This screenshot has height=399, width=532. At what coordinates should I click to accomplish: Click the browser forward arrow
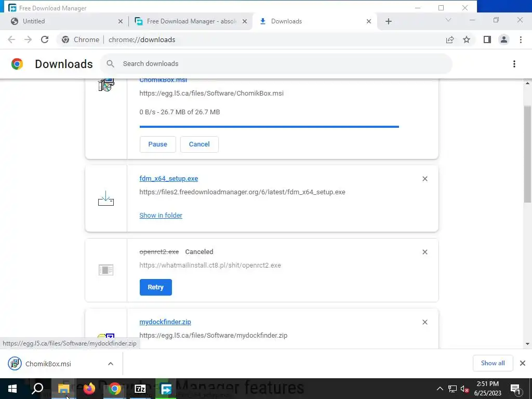tap(28, 39)
